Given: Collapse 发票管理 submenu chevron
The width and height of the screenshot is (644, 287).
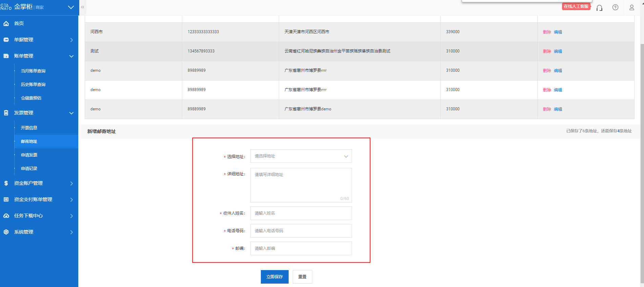Looking at the screenshot, I should (71, 113).
